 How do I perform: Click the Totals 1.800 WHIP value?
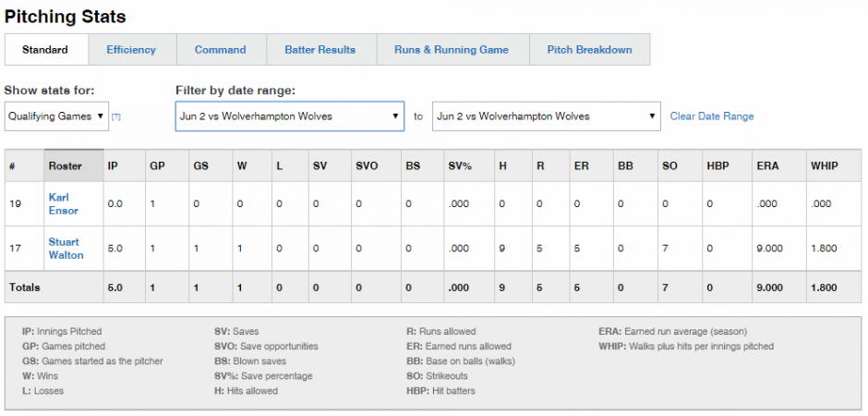pyautogui.click(x=824, y=288)
